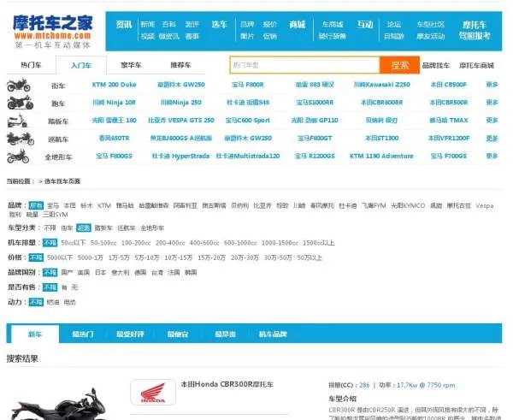Filter brand country by 台湾

(157, 272)
